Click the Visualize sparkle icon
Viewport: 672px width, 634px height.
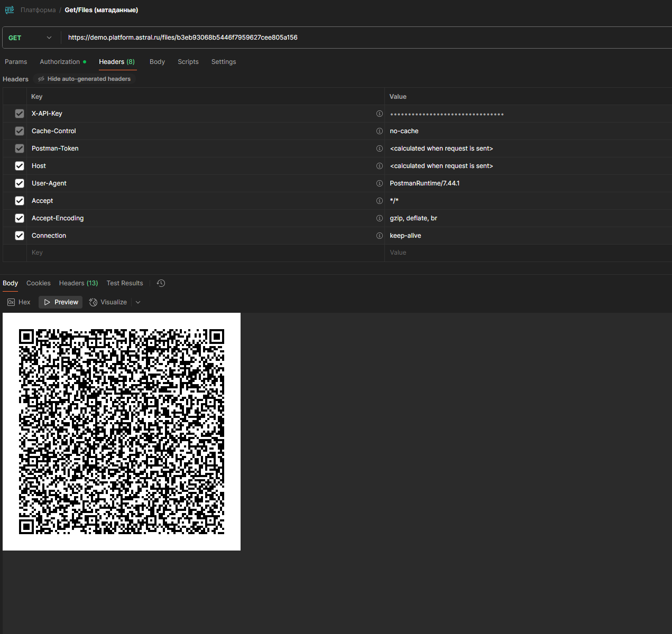click(93, 302)
